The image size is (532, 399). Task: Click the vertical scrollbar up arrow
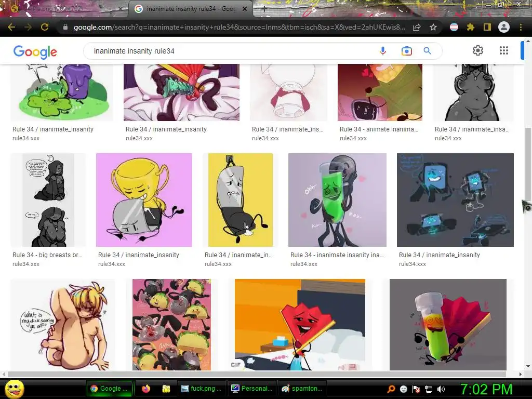pyautogui.click(x=528, y=41)
